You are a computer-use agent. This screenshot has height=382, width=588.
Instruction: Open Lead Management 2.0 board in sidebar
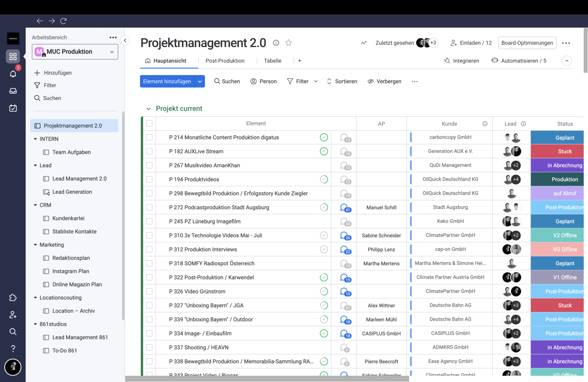79,179
